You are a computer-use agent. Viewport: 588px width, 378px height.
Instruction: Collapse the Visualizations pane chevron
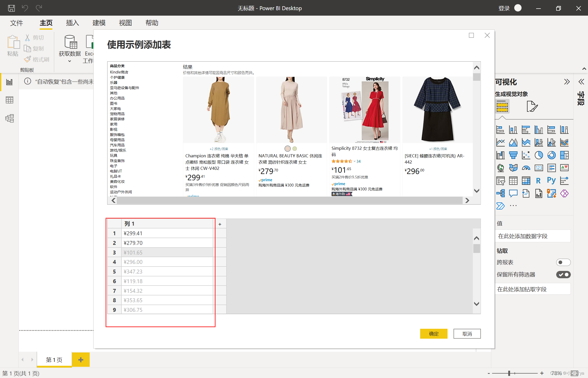(567, 82)
